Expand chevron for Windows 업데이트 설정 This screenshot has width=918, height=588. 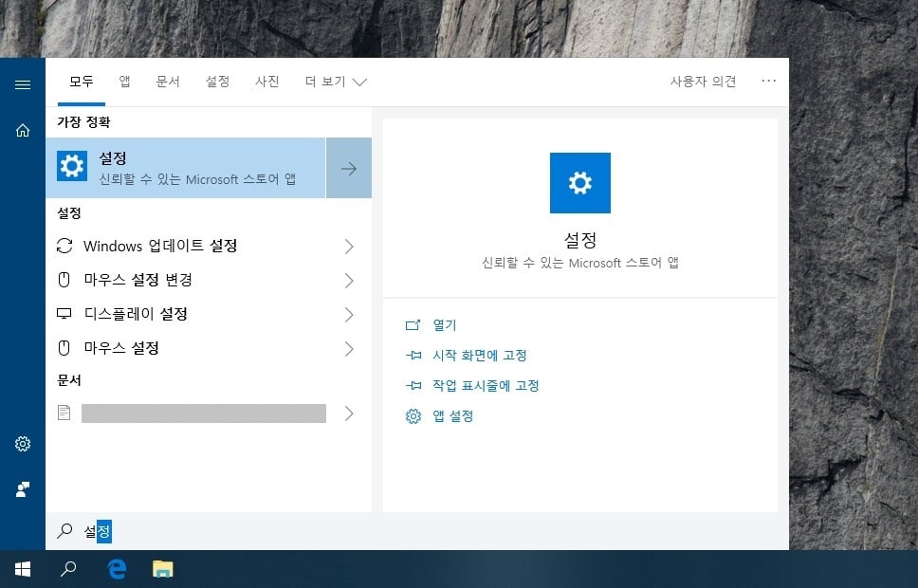[x=349, y=246]
